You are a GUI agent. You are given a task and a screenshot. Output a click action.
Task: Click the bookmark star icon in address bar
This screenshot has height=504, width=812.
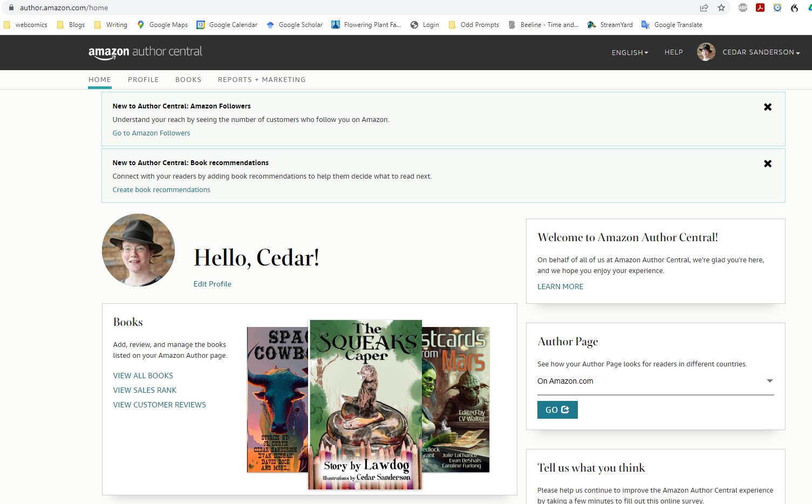(x=721, y=8)
